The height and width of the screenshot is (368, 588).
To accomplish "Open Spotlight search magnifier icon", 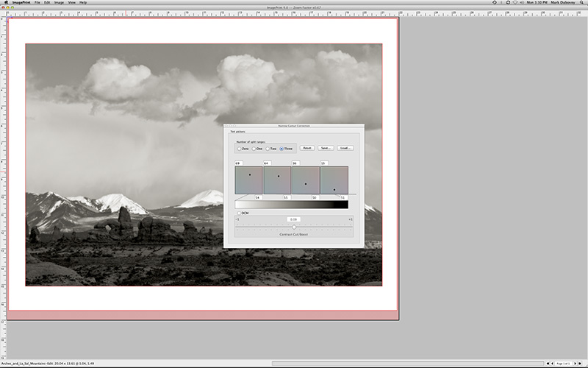I will point(582,2).
